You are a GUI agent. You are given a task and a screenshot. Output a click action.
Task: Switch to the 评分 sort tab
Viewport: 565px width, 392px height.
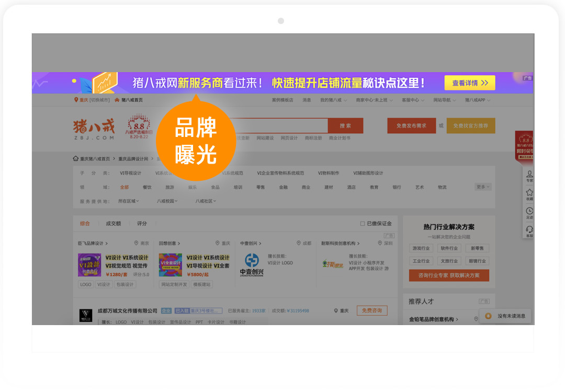[142, 224]
